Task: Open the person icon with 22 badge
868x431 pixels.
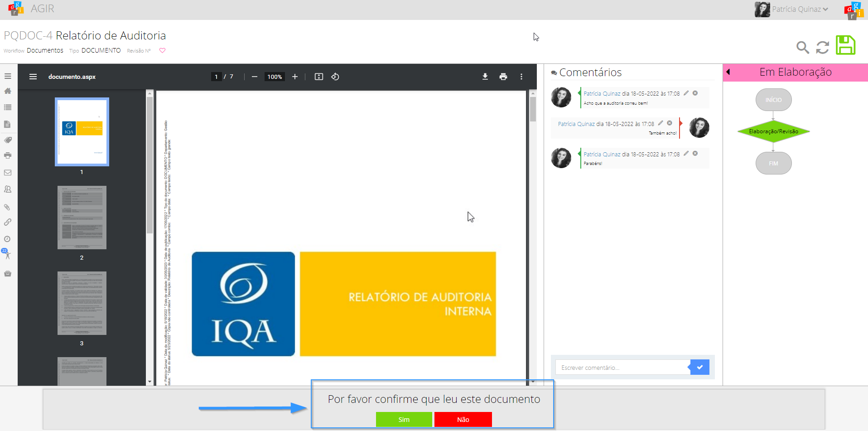Action: tap(7, 254)
